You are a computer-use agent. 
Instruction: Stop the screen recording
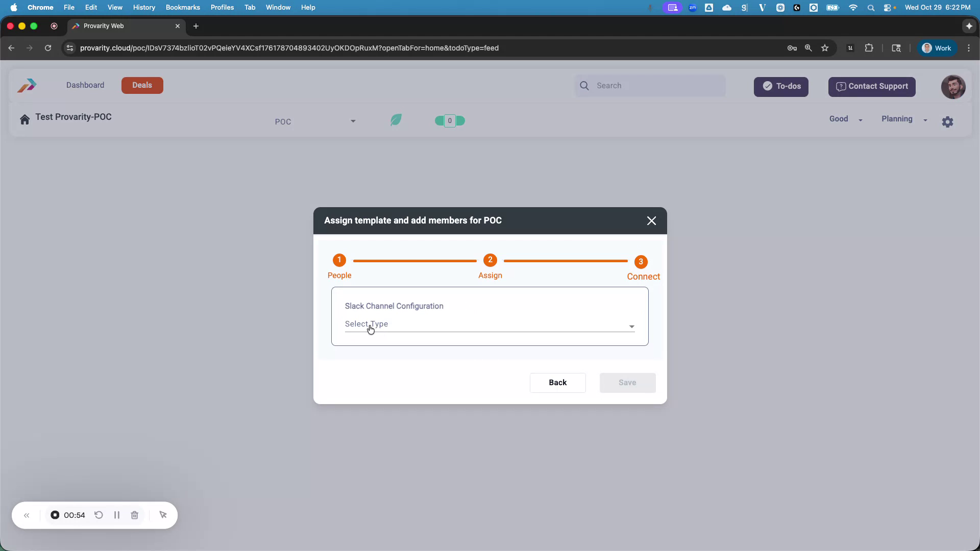[x=55, y=515]
